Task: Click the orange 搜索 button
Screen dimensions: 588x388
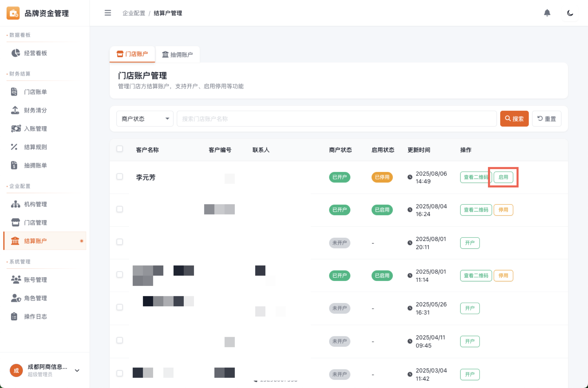Action: [x=514, y=119]
